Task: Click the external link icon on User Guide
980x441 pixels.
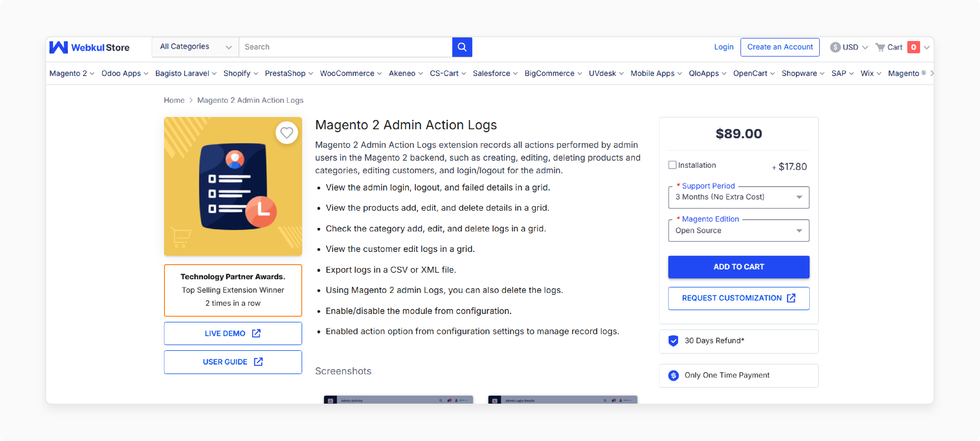Action: coord(258,361)
